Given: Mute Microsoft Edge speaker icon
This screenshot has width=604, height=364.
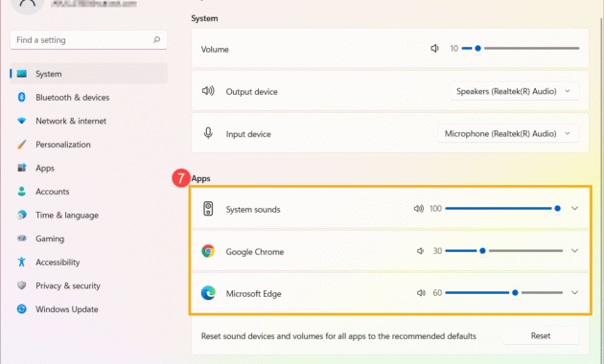Looking at the screenshot, I should pyautogui.click(x=421, y=293).
